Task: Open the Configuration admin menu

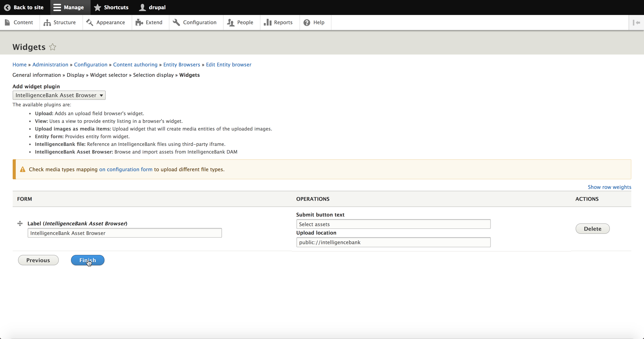Action: coord(195,22)
